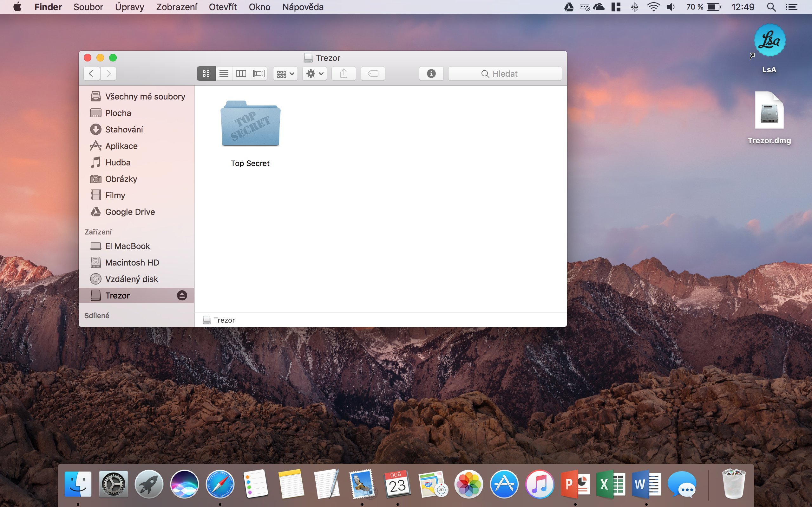Open the Trash in the Dock
812x507 pixels.
tap(733, 484)
